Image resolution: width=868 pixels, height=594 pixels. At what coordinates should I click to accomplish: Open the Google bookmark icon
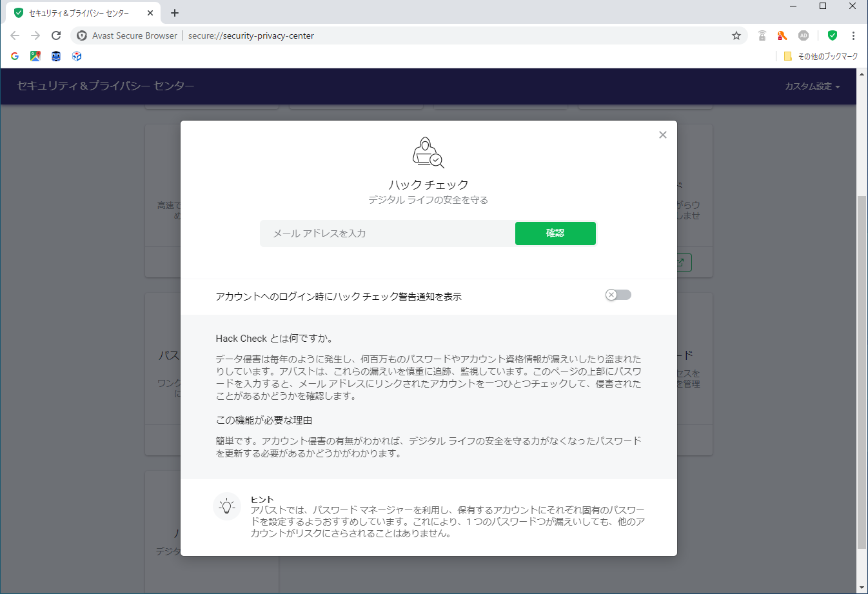14,56
